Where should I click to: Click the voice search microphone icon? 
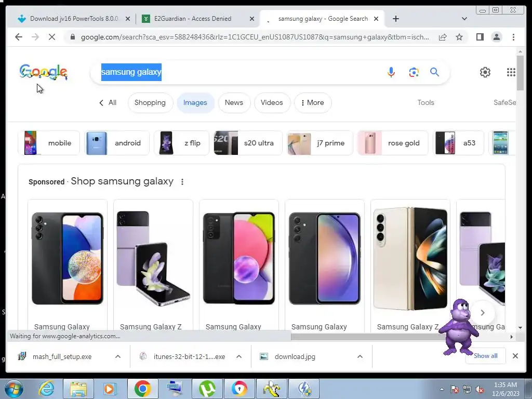click(391, 72)
